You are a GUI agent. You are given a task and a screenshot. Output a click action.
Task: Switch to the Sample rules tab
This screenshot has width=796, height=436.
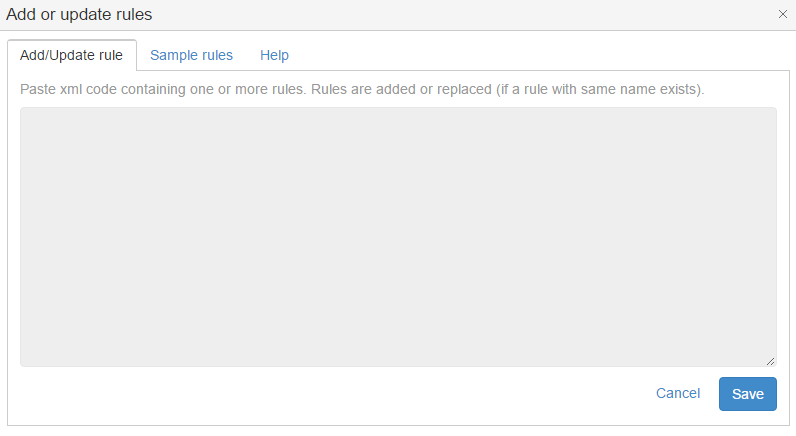191,55
